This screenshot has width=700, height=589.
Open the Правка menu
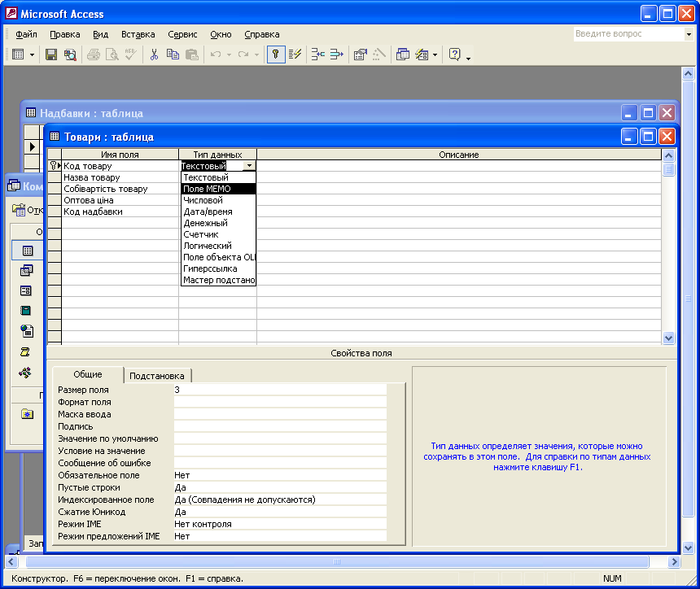[x=65, y=34]
